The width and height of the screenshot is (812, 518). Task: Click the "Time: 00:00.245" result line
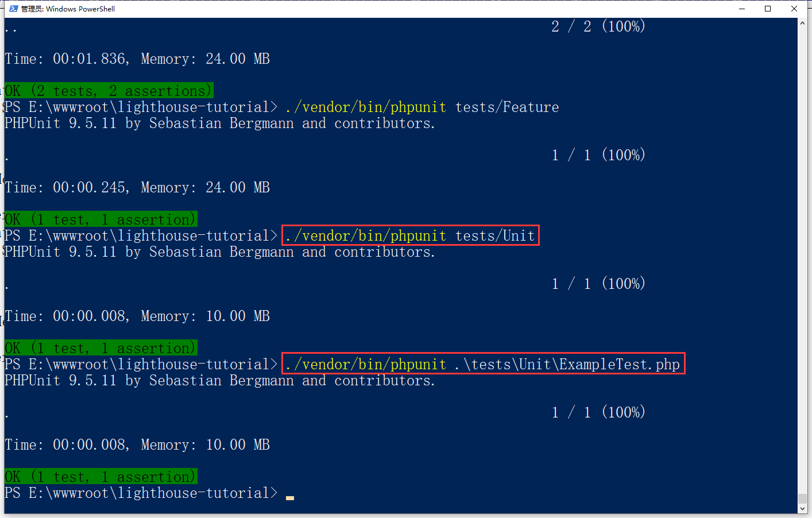point(137,188)
